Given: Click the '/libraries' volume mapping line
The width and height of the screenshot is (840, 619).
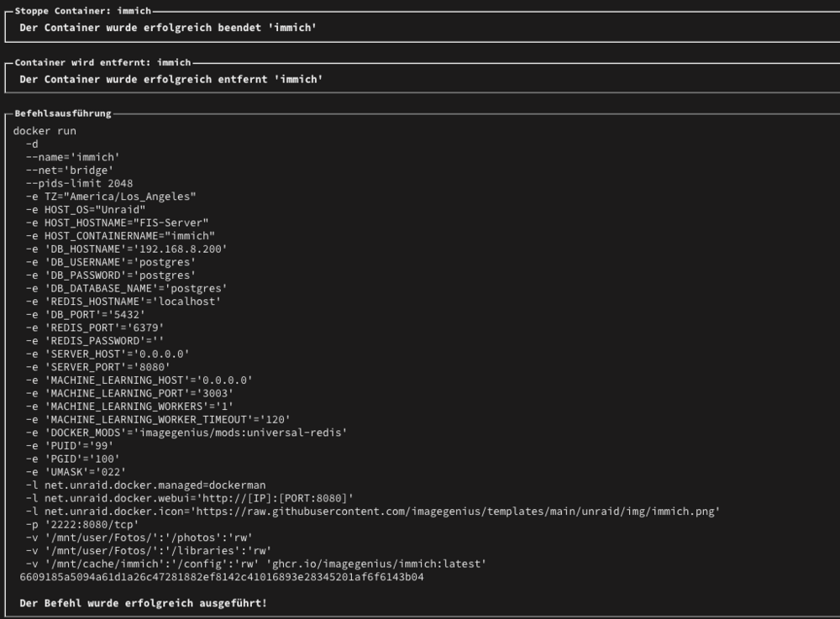Looking at the screenshot, I should (149, 551).
